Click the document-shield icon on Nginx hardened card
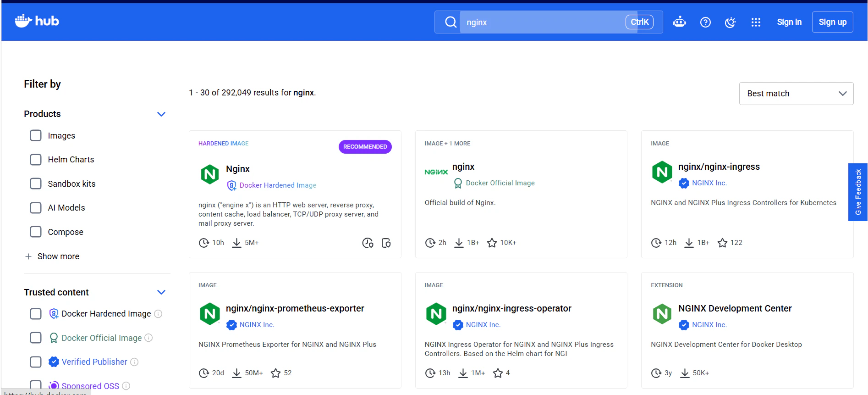Image resolution: width=868 pixels, height=395 pixels. coord(386,243)
